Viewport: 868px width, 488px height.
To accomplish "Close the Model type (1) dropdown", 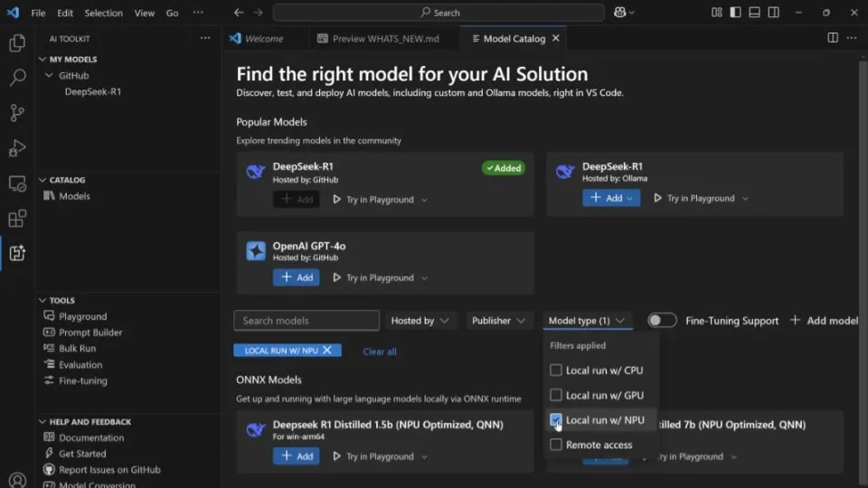I will point(587,320).
